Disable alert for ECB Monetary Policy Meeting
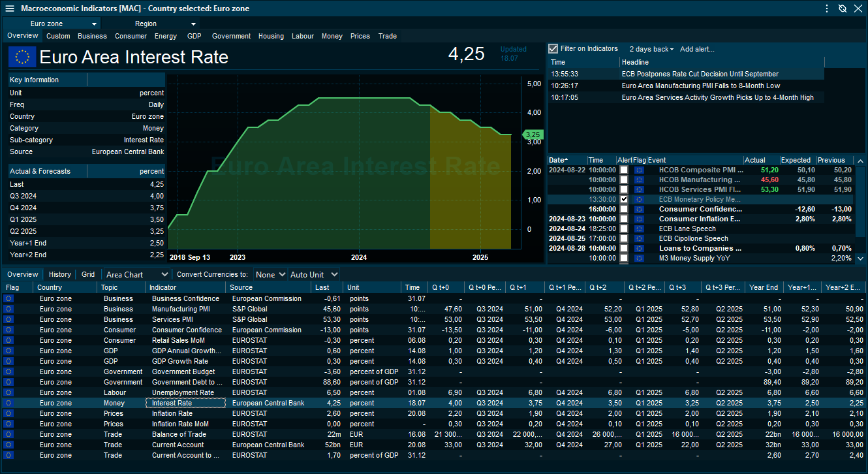 (x=624, y=199)
